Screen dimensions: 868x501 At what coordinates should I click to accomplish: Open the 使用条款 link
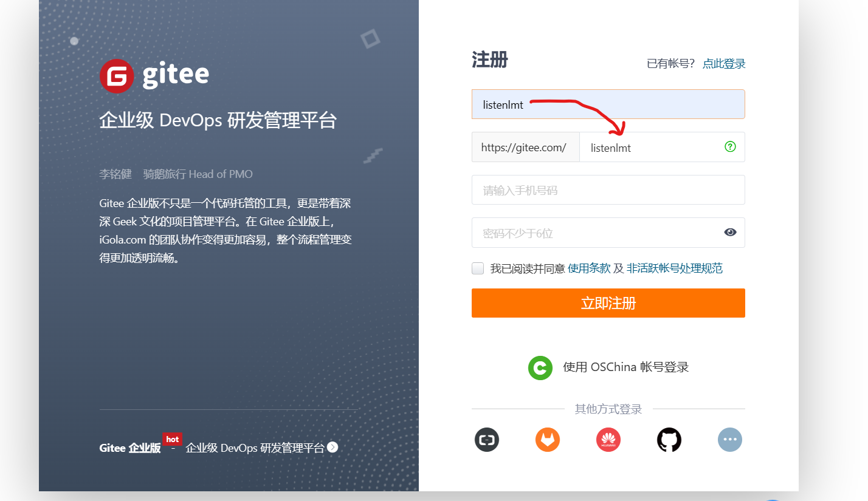(x=589, y=268)
